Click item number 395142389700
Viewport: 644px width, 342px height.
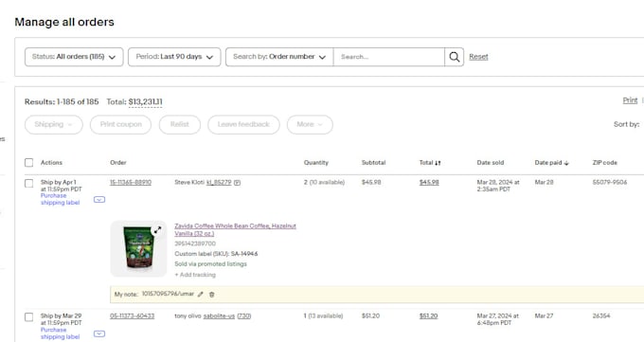point(195,243)
